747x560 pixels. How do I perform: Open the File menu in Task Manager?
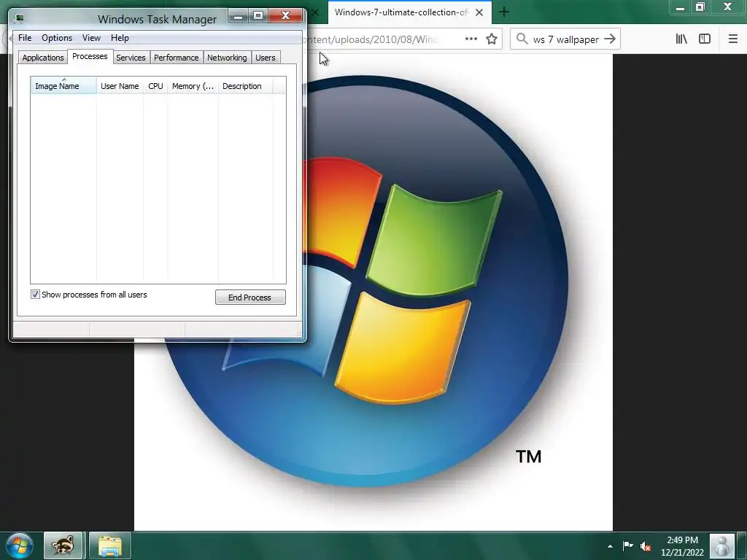pyautogui.click(x=25, y=38)
